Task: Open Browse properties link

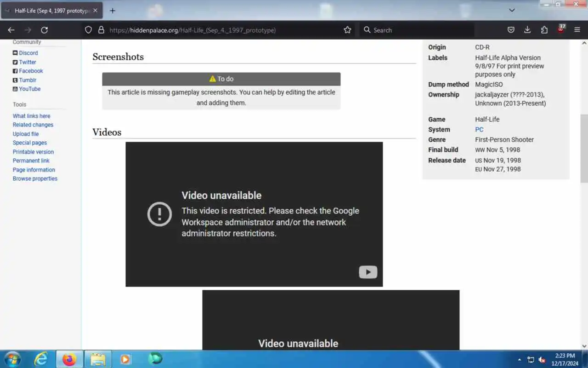Action: pos(35,178)
